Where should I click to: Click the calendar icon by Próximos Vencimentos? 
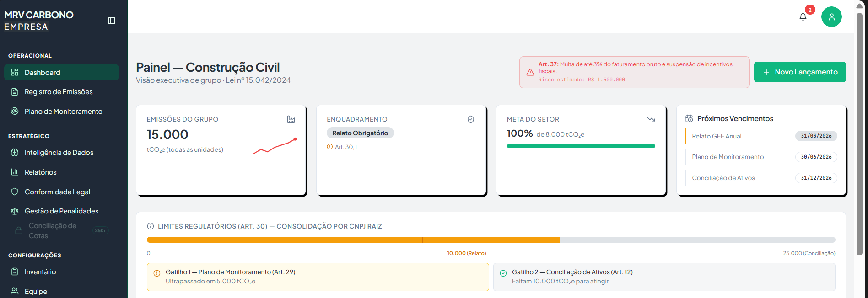(x=689, y=119)
